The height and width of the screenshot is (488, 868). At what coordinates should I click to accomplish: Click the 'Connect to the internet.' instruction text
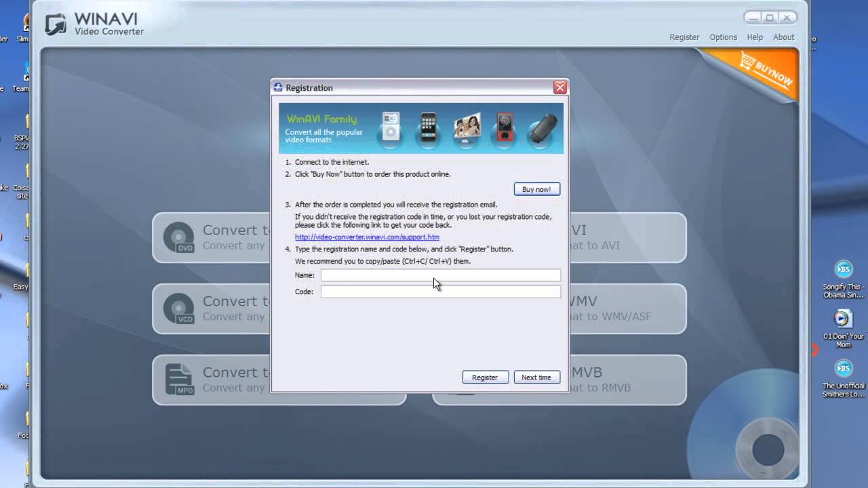[x=332, y=162]
